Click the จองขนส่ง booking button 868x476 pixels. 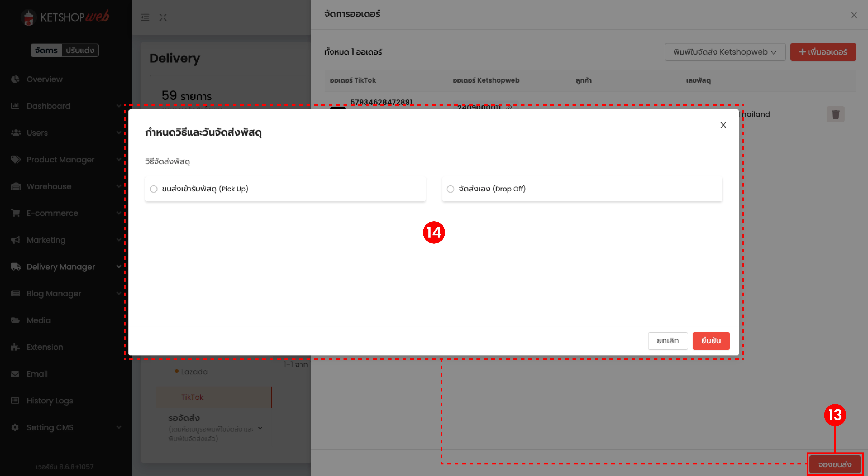click(835, 465)
